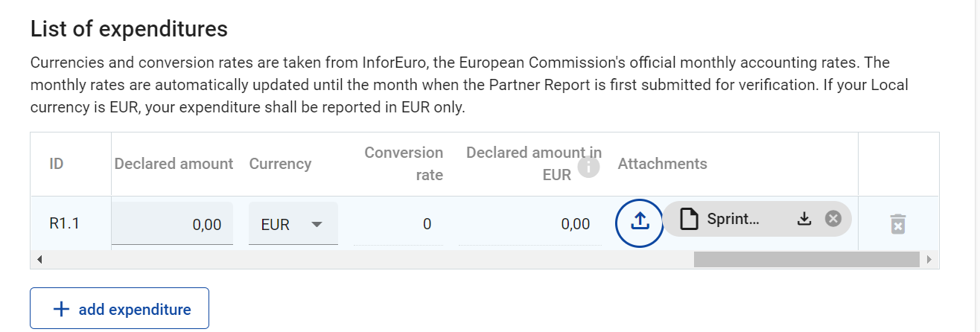This screenshot has height=332, width=980.
Task: Click the add expenditure button
Action: [x=119, y=309]
